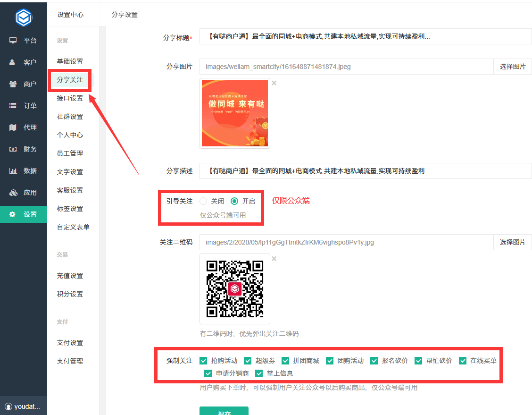Open 分享关注 menu item
Screen dimensions: 532x415
(x=70, y=80)
